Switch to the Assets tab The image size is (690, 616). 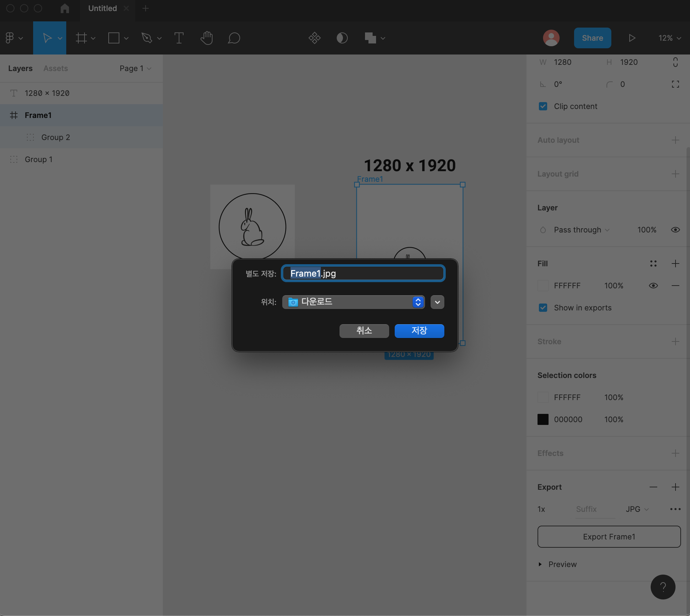coord(56,68)
